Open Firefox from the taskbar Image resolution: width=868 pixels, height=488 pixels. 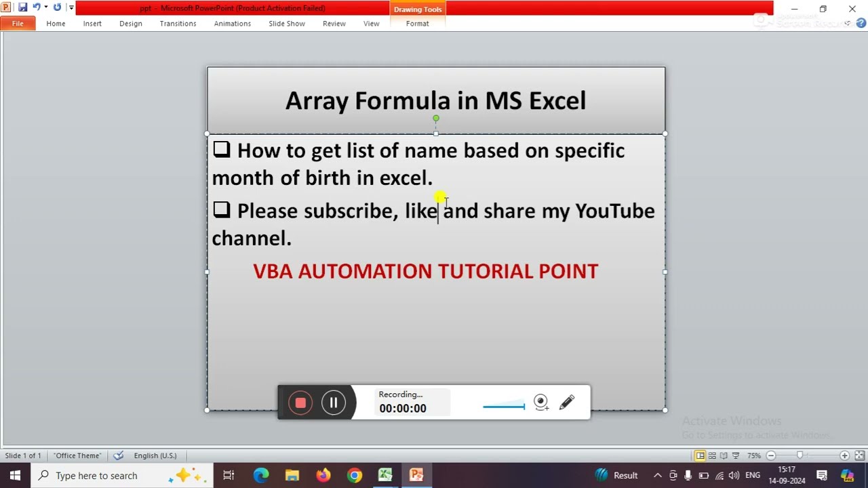(323, 475)
